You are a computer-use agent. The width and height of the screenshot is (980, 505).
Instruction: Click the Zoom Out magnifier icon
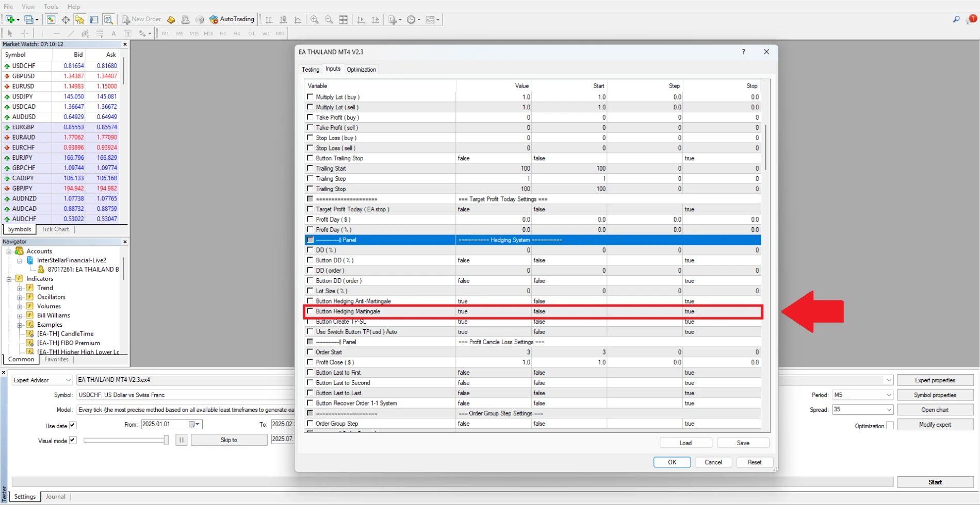(329, 20)
